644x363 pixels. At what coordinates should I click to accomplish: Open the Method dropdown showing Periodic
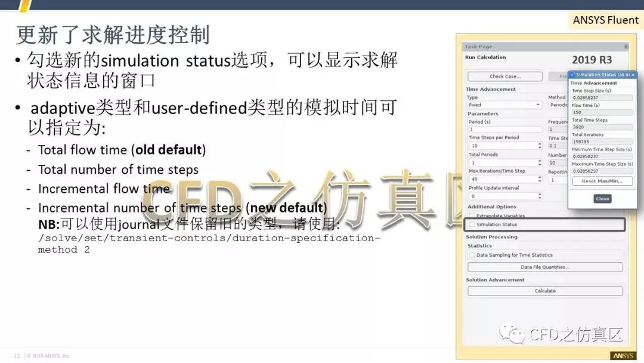coord(558,105)
